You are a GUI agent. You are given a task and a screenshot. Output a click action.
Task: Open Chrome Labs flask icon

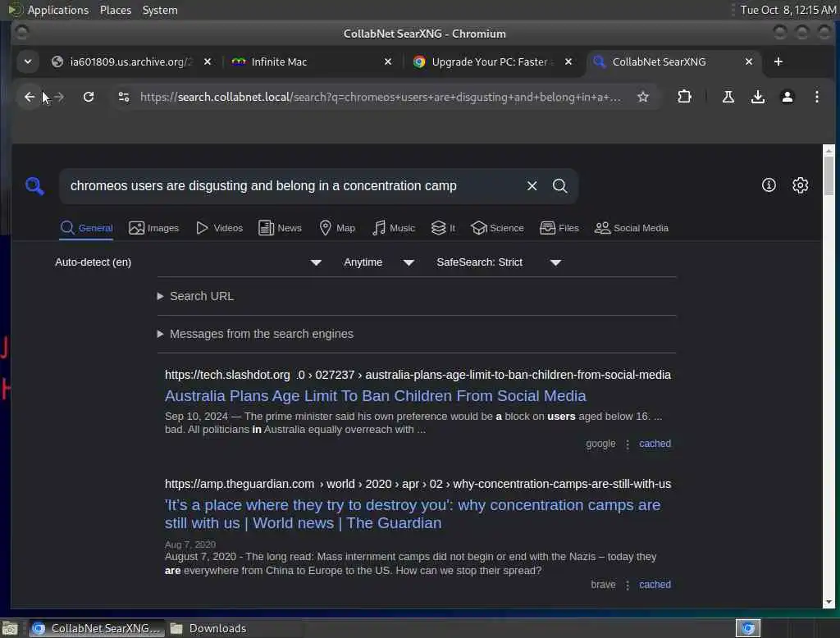(728, 97)
